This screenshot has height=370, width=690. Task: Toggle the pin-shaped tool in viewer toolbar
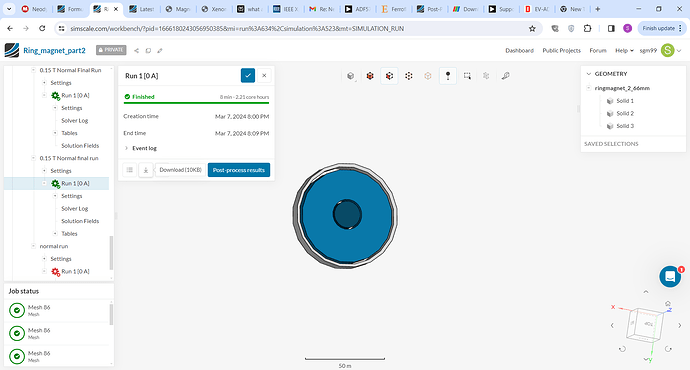coord(448,76)
